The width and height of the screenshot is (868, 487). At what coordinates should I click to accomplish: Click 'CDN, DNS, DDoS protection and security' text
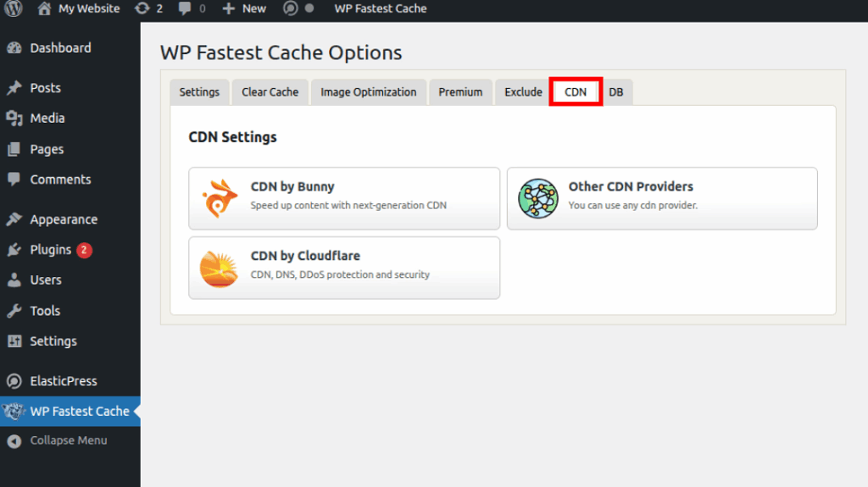[340, 274]
